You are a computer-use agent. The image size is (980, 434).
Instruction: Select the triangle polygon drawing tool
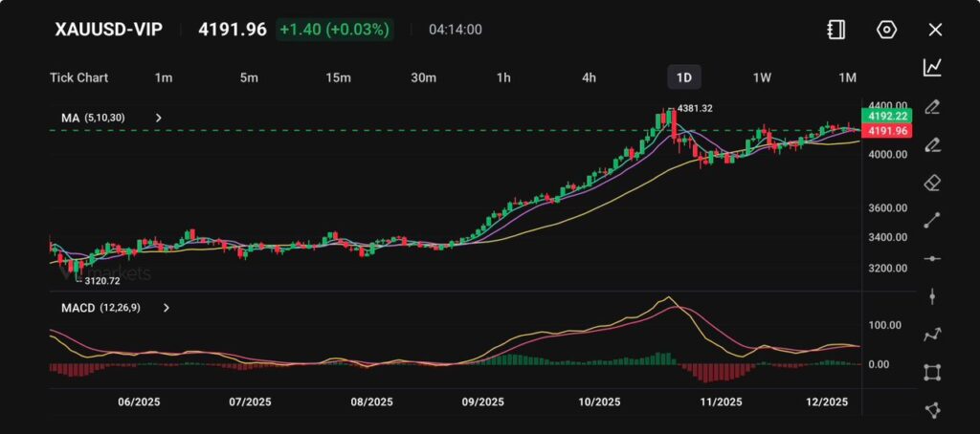tap(932, 410)
